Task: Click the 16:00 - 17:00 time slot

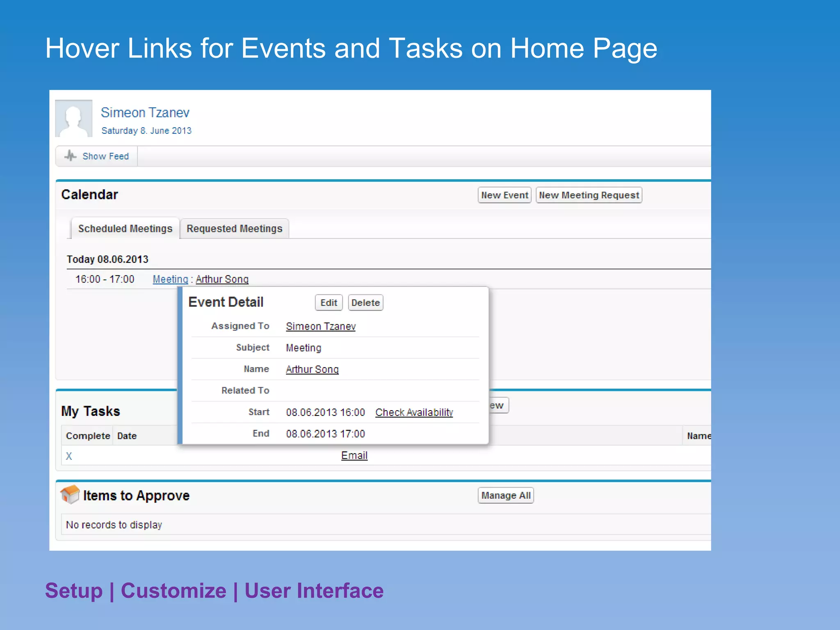Action: point(105,279)
